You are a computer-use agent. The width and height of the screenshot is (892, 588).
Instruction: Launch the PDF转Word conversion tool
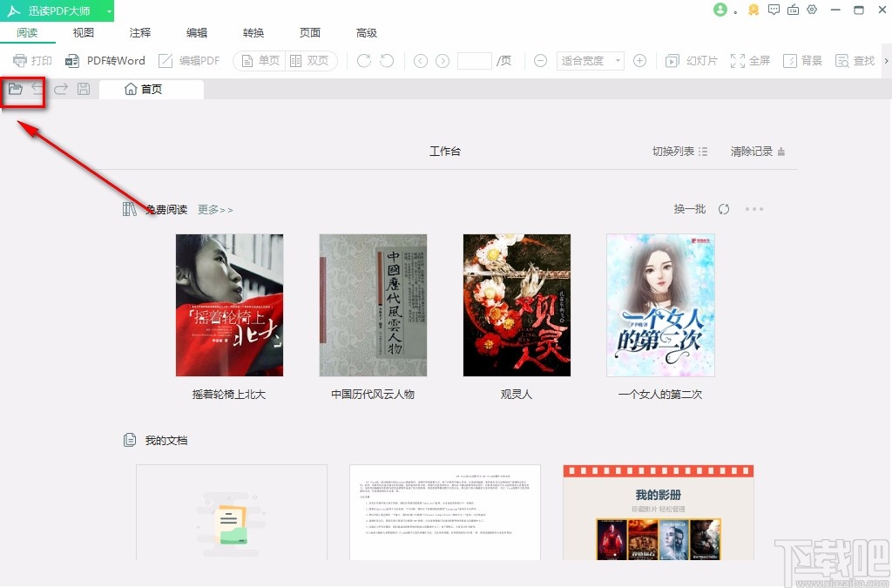click(x=105, y=60)
